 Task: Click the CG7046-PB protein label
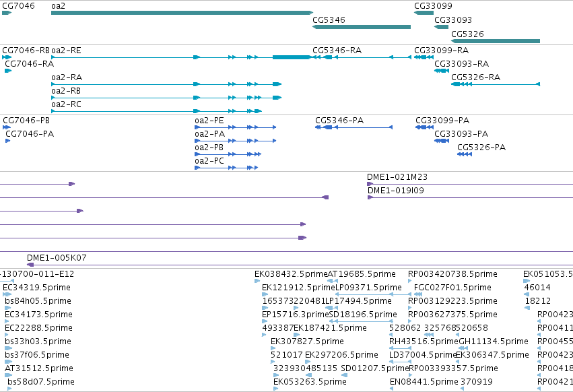(x=26, y=121)
